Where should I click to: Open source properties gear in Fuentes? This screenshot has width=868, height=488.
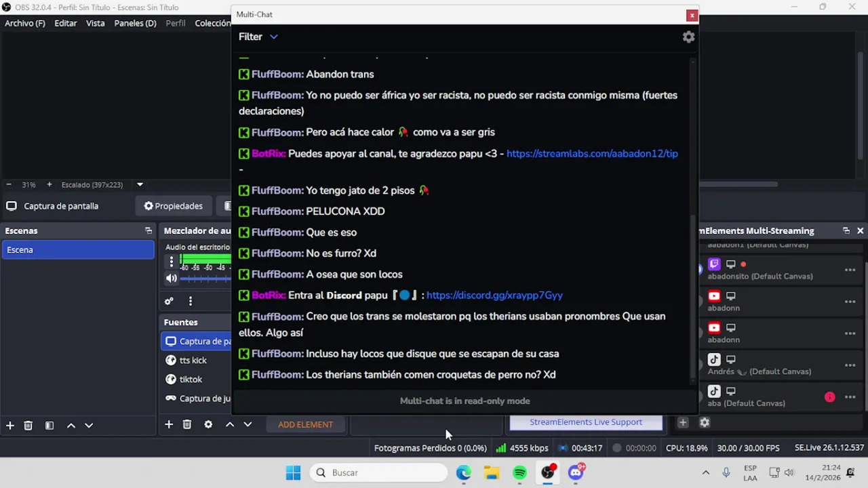[208, 424]
